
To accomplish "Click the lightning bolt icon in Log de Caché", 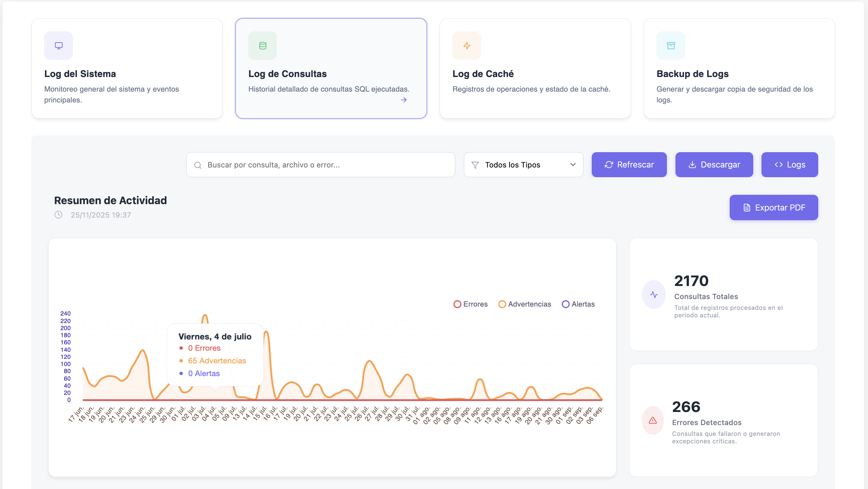I will tap(467, 46).
